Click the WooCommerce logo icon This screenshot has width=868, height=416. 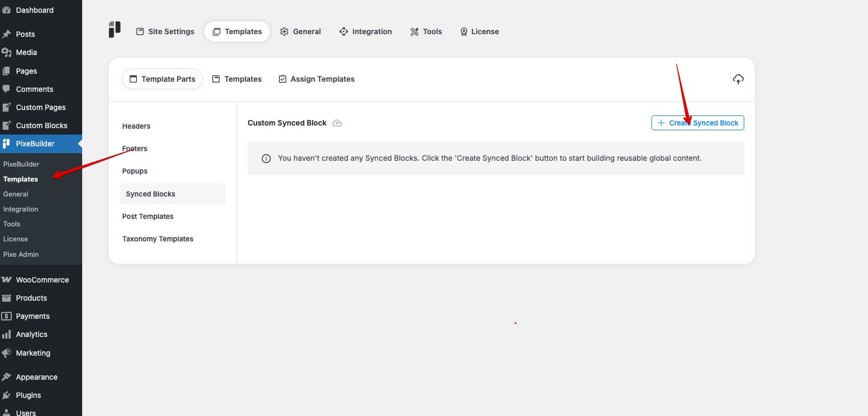[x=6, y=280]
